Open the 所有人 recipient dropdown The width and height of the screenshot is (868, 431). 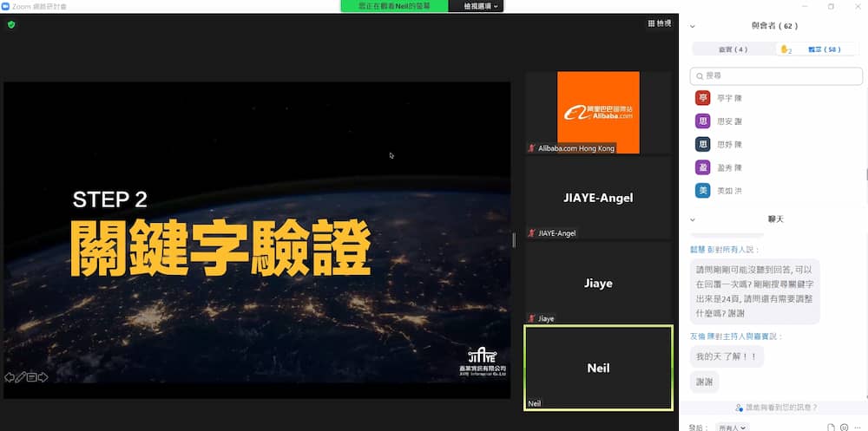click(x=732, y=427)
